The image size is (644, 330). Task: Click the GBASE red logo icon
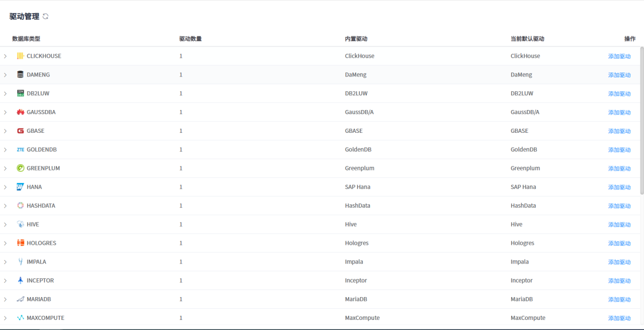pyautogui.click(x=20, y=131)
